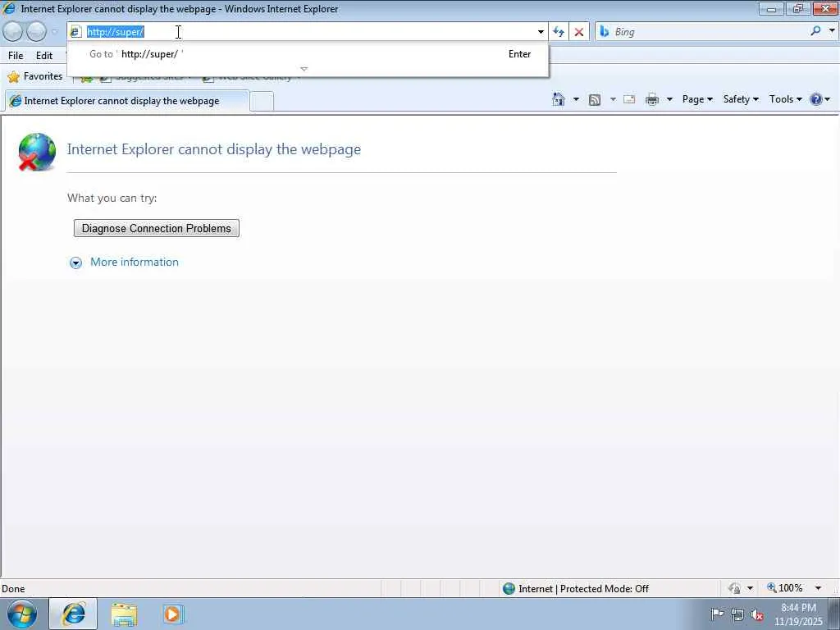Open the Home button dropdown arrow
Viewport: 840px width, 630px height.
click(x=576, y=99)
